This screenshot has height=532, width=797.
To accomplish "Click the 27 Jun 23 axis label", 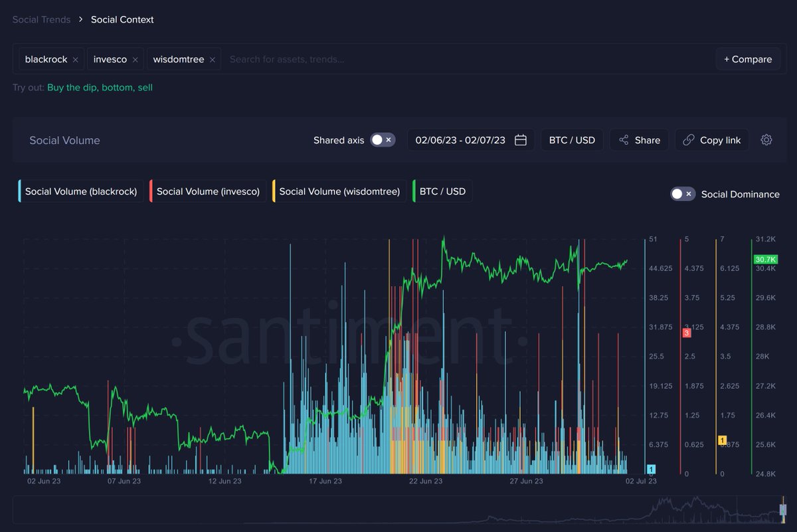I will (x=527, y=481).
